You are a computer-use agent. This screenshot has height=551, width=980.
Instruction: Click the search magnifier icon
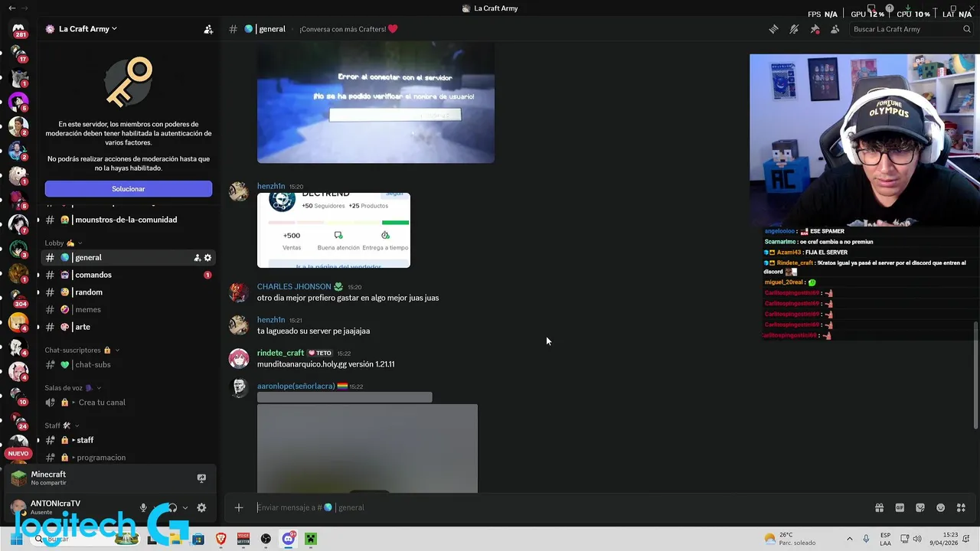point(967,29)
